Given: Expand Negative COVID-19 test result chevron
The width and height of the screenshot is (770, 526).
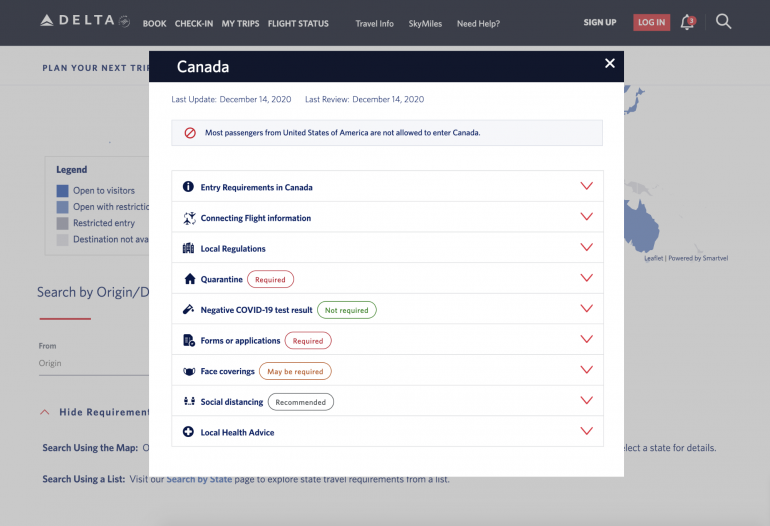Looking at the screenshot, I should point(586,310).
